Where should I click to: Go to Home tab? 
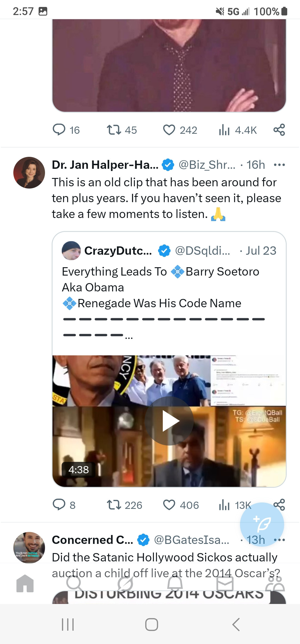point(25,583)
